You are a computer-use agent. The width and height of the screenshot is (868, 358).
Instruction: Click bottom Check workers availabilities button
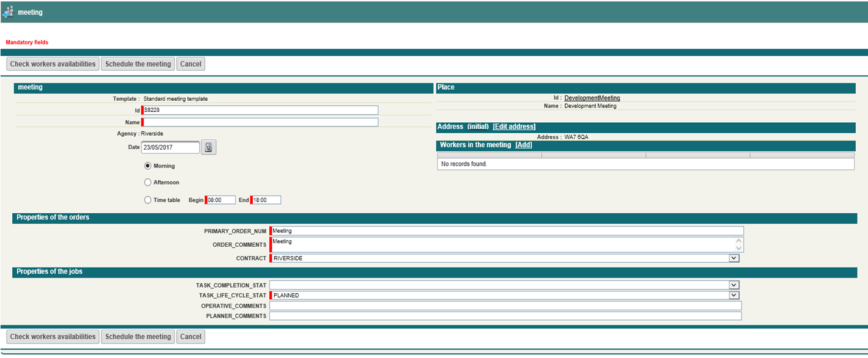tap(53, 337)
